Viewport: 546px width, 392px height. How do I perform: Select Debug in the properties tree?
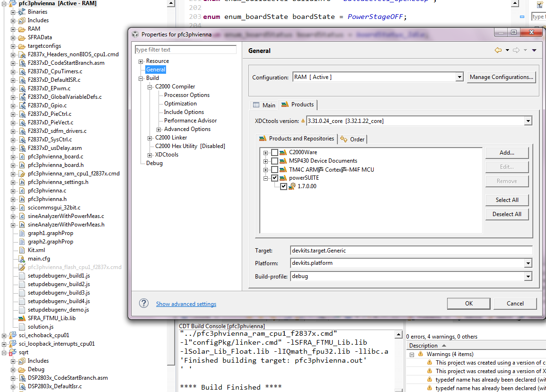154,163
